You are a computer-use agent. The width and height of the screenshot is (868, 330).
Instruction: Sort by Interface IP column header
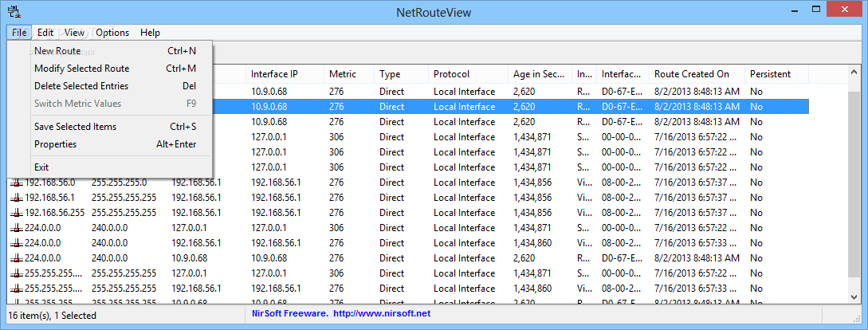click(285, 74)
